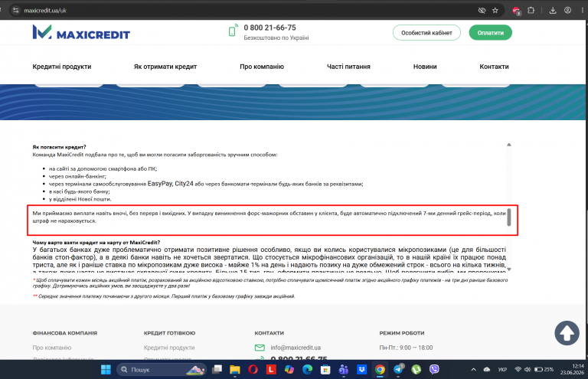This screenshot has width=588, height=379.
Task: Open the Windows Start menu
Action: (106, 370)
